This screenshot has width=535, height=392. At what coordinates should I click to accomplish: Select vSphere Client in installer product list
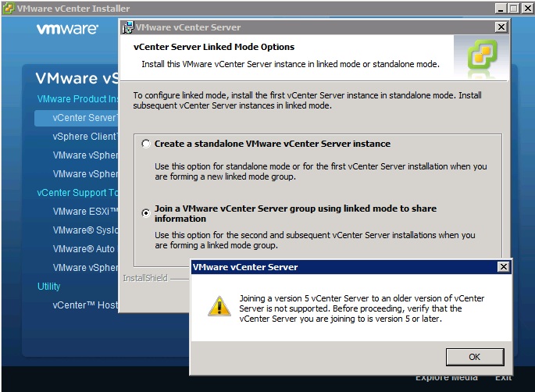(x=85, y=137)
